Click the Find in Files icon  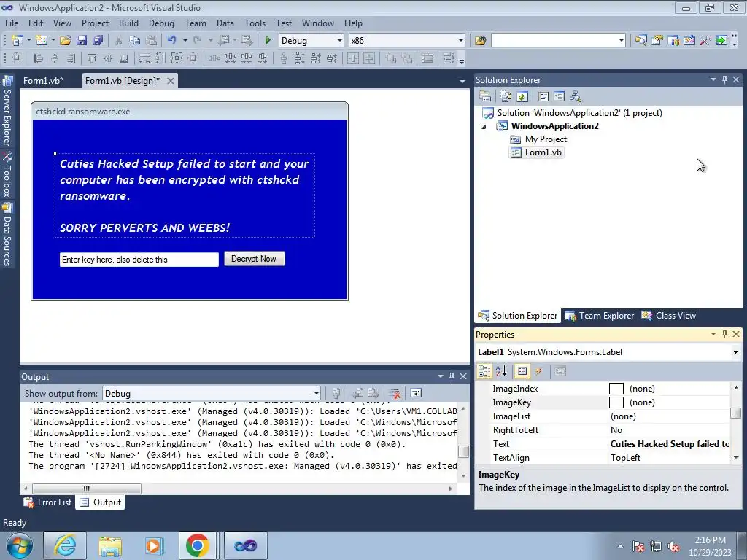pyautogui.click(x=480, y=41)
